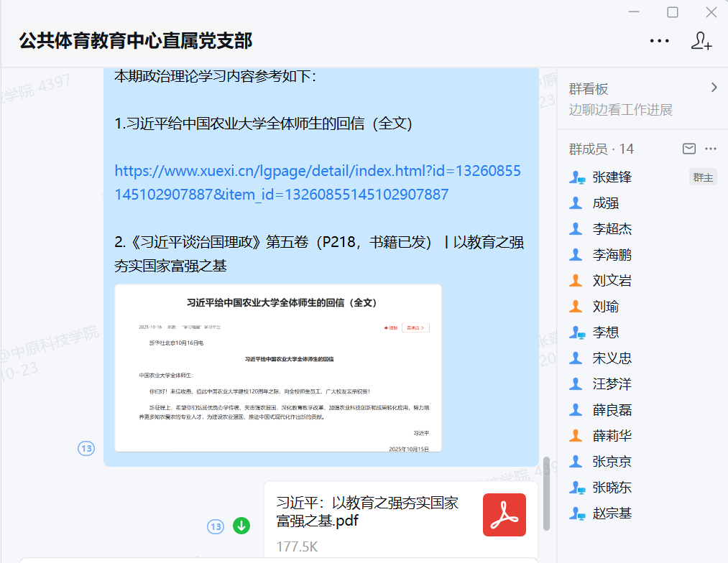The image size is (728, 563).
Task: Open the group members ellipsis options
Action: pyautogui.click(x=711, y=149)
